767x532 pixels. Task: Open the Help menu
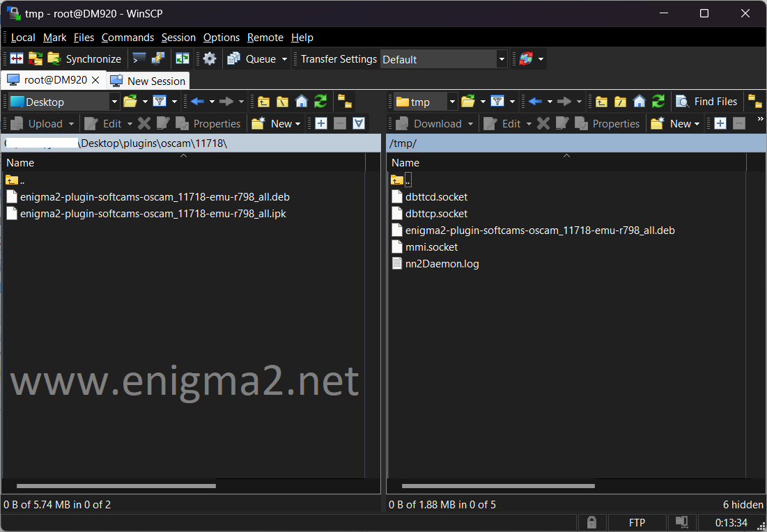coord(302,38)
